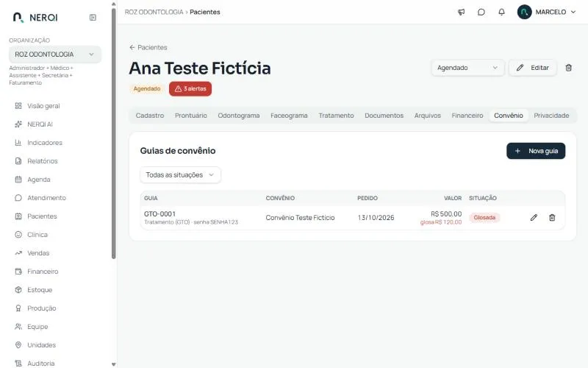Click CONVÊNIO column header
588x368 pixels.
click(x=280, y=198)
